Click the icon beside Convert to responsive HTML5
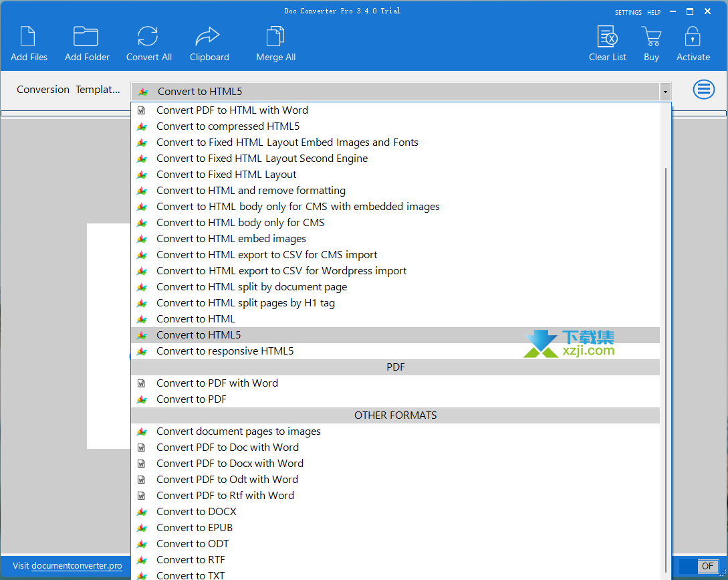The image size is (728, 580). [142, 351]
